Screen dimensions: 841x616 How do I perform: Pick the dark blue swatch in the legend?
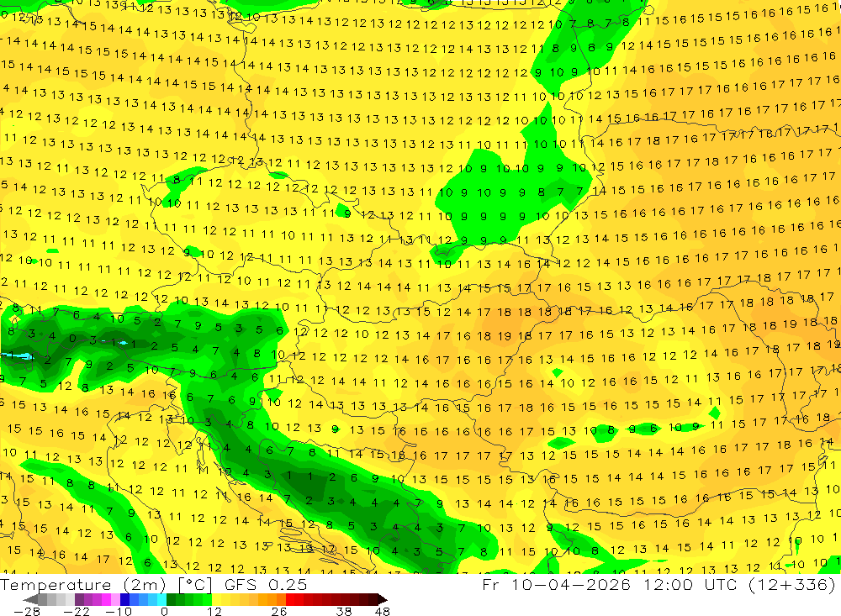(x=124, y=600)
